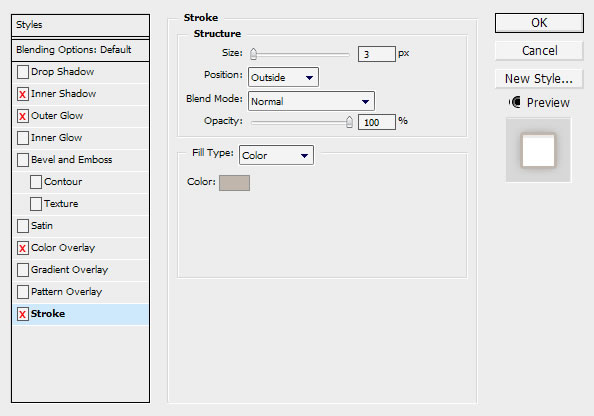Image resolution: width=594 pixels, height=416 pixels.
Task: Confirm with the OK button
Action: [x=539, y=23]
